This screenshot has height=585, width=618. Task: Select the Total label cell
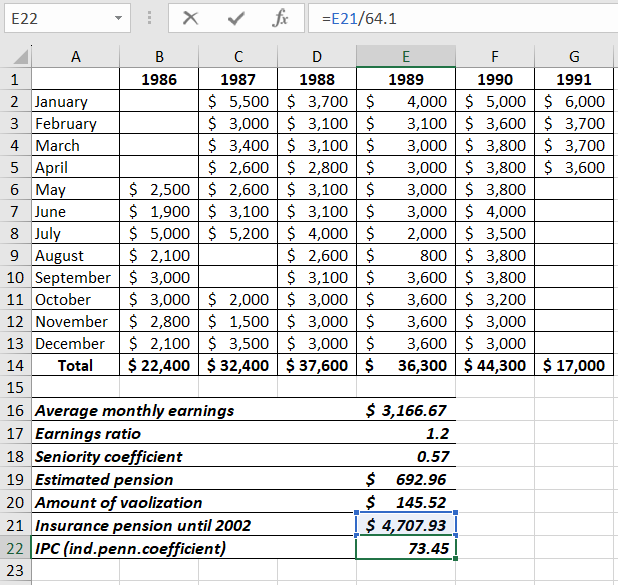(76, 365)
